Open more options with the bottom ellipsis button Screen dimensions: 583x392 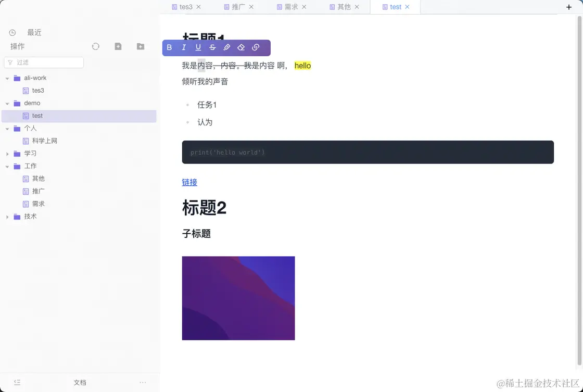point(143,382)
